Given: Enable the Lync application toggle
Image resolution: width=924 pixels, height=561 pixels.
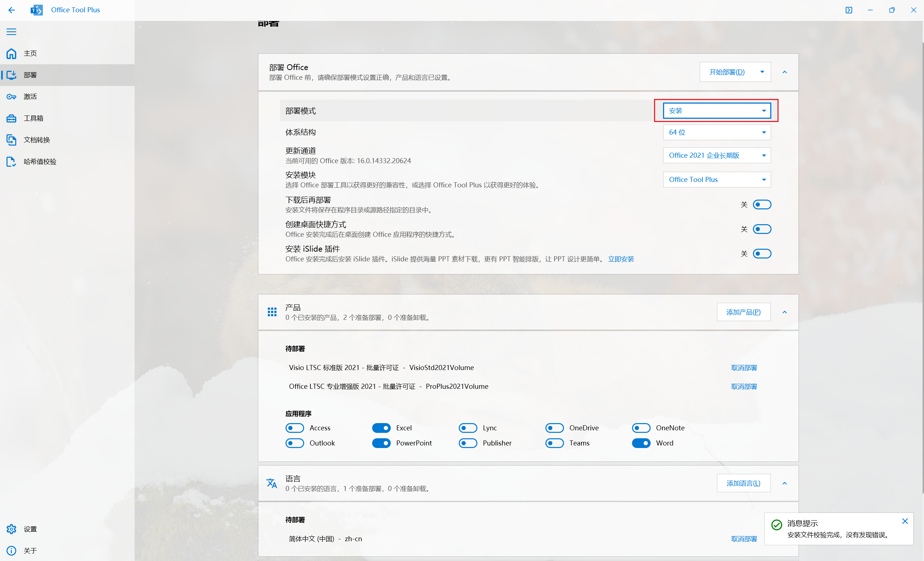Looking at the screenshot, I should click(468, 428).
